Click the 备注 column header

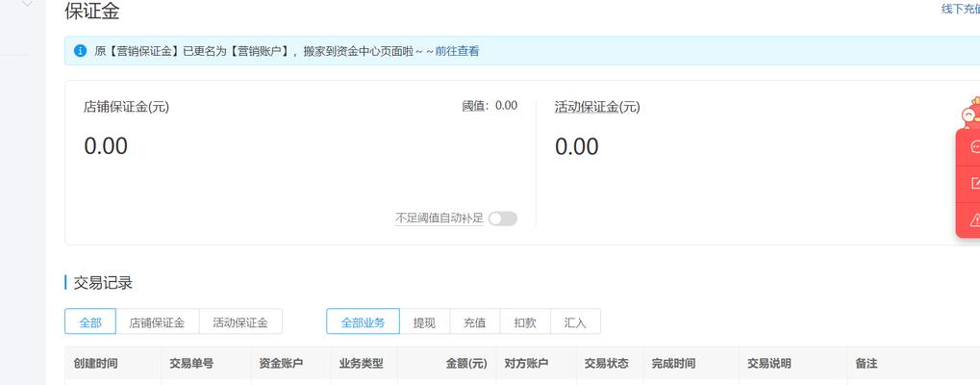tap(867, 363)
